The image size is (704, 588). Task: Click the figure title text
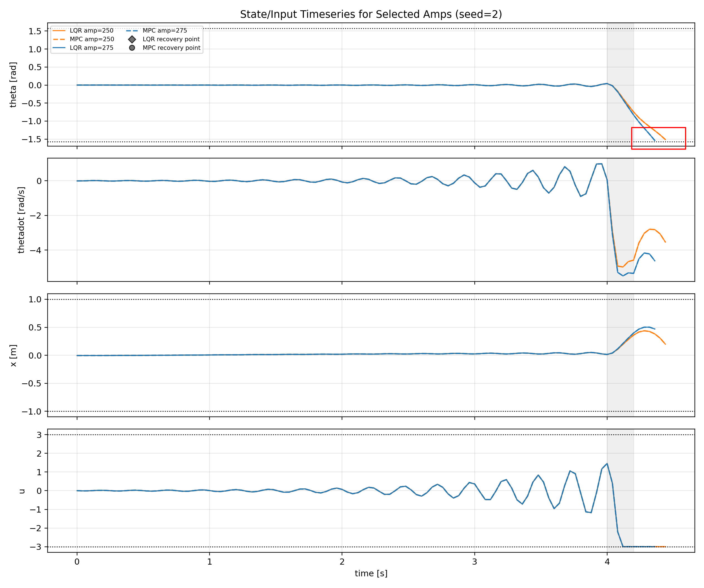(x=371, y=14)
